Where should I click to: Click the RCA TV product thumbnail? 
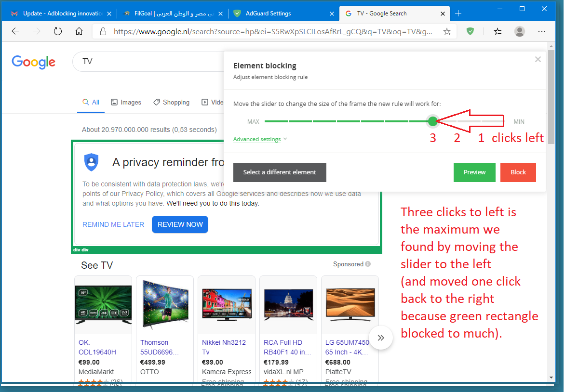(x=288, y=304)
